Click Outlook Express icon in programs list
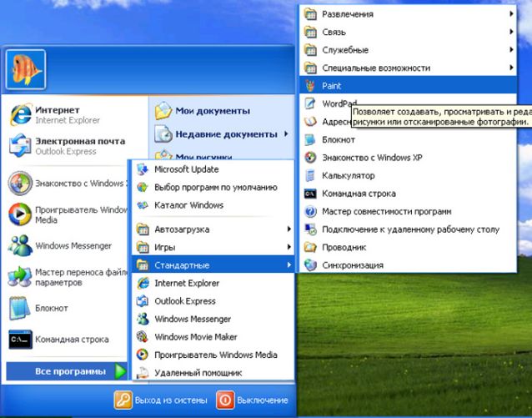 (x=143, y=301)
